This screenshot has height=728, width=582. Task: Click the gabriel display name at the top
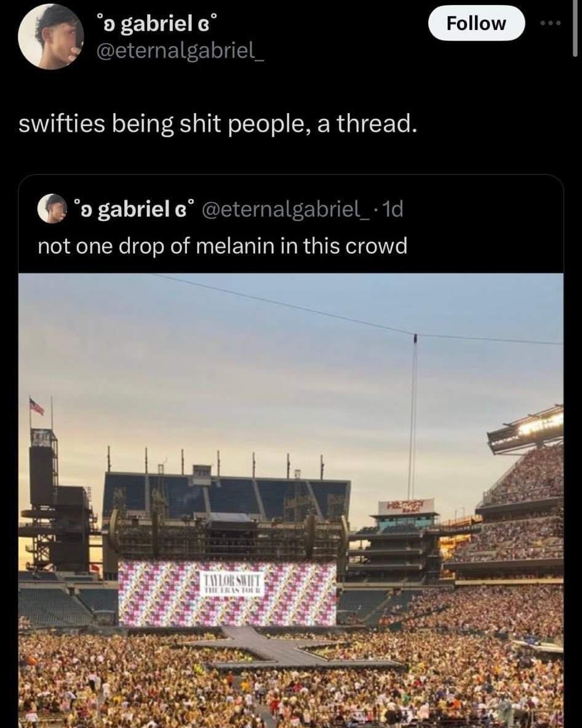tap(156, 25)
